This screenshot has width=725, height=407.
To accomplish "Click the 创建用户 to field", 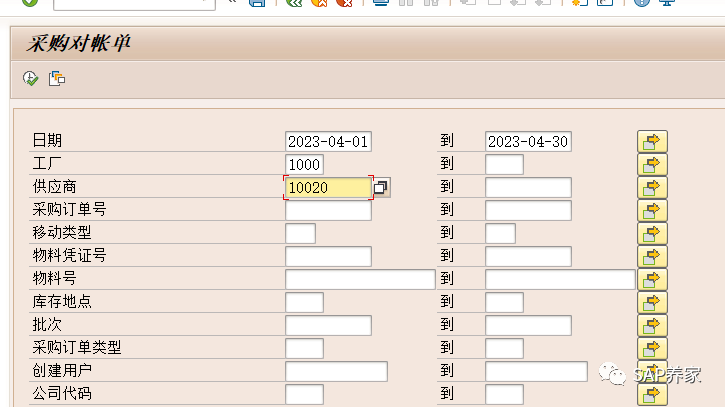I will click(x=536, y=371).
